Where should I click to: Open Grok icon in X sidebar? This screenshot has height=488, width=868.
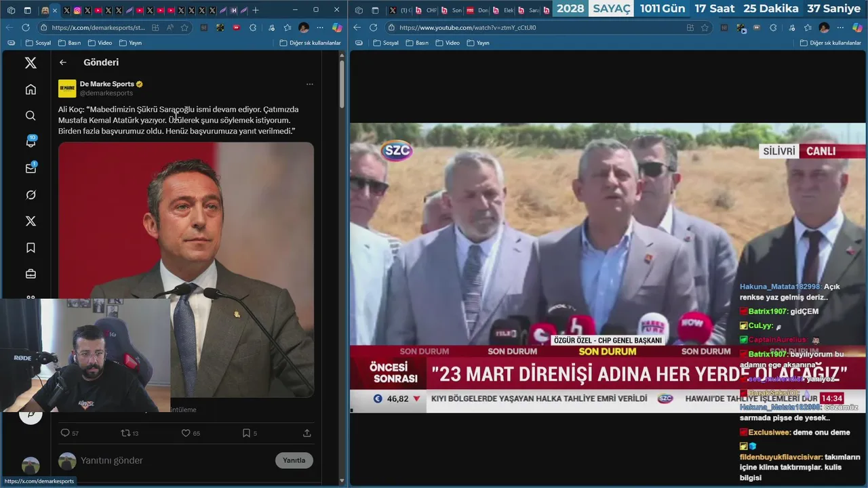click(x=31, y=195)
